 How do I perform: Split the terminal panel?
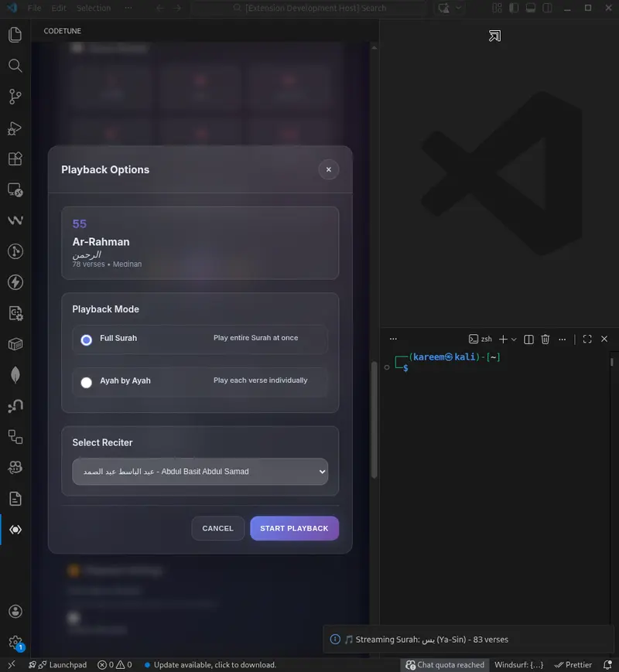tap(528, 339)
